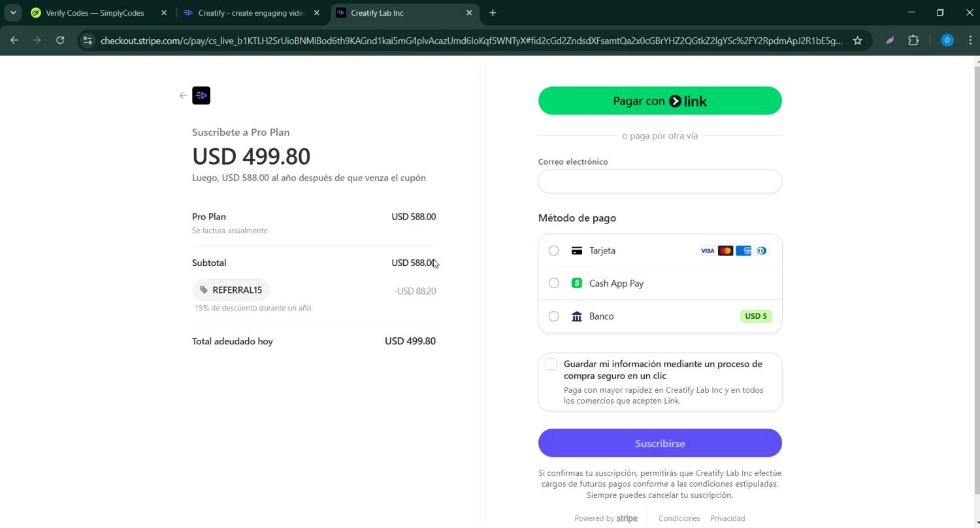
Task: Switch to Creatify create engaging video tab
Action: 252,12
